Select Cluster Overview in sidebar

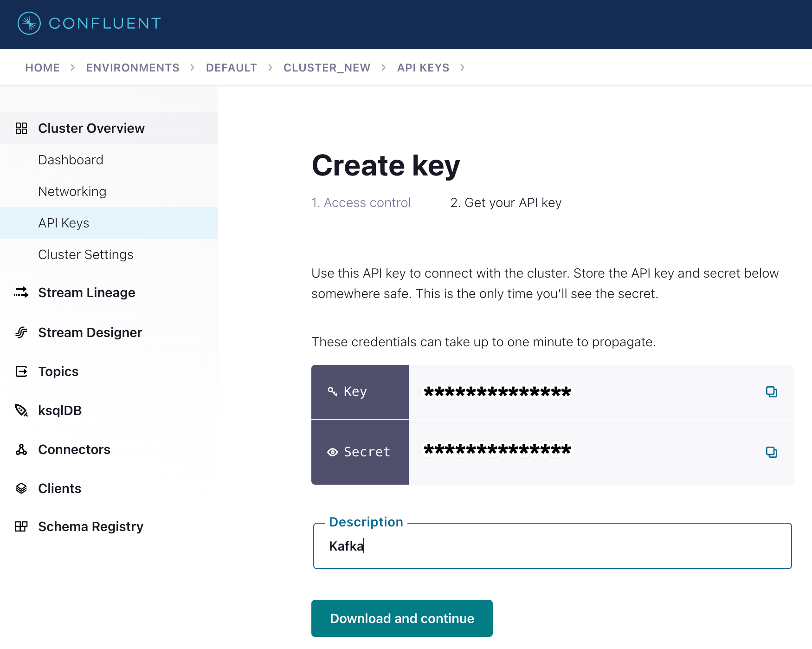coord(109,128)
